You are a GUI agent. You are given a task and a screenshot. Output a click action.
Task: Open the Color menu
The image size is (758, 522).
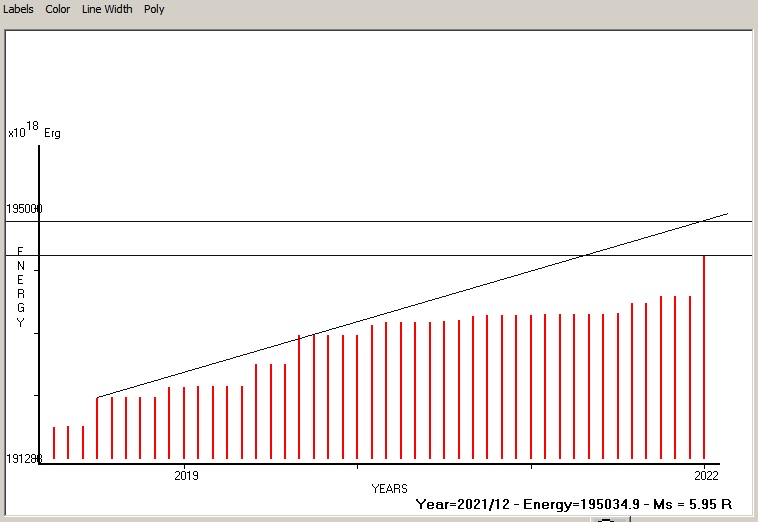(x=58, y=9)
